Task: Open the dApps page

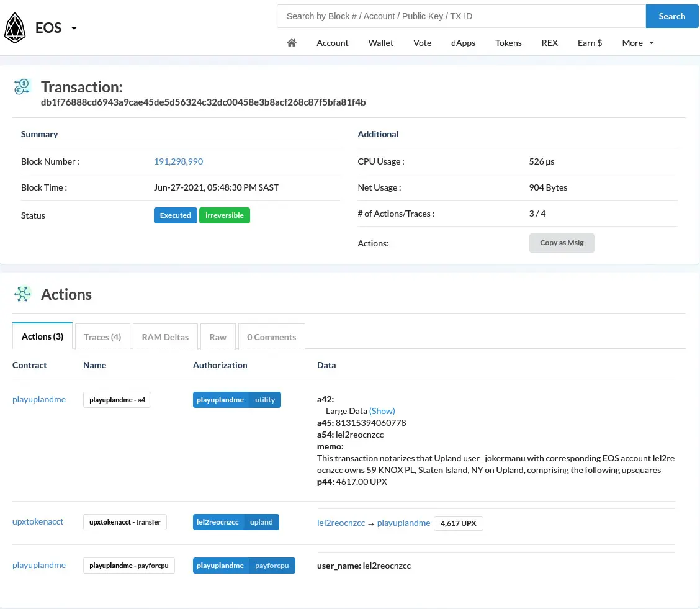Action: click(x=463, y=43)
